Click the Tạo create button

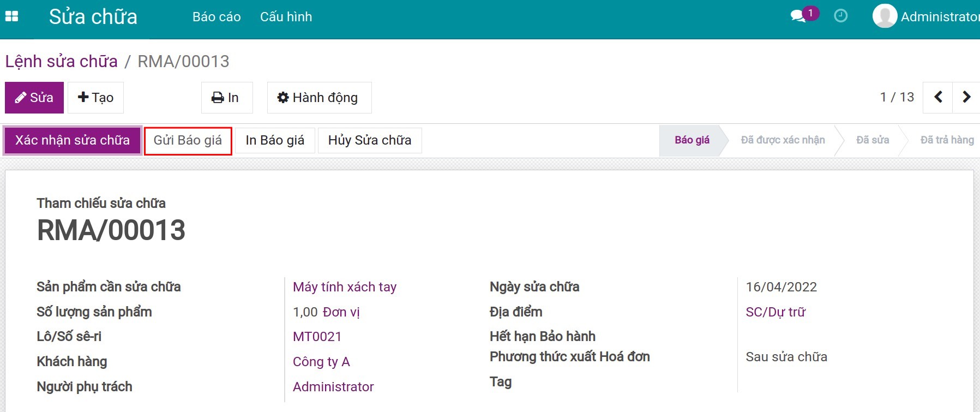(x=95, y=98)
